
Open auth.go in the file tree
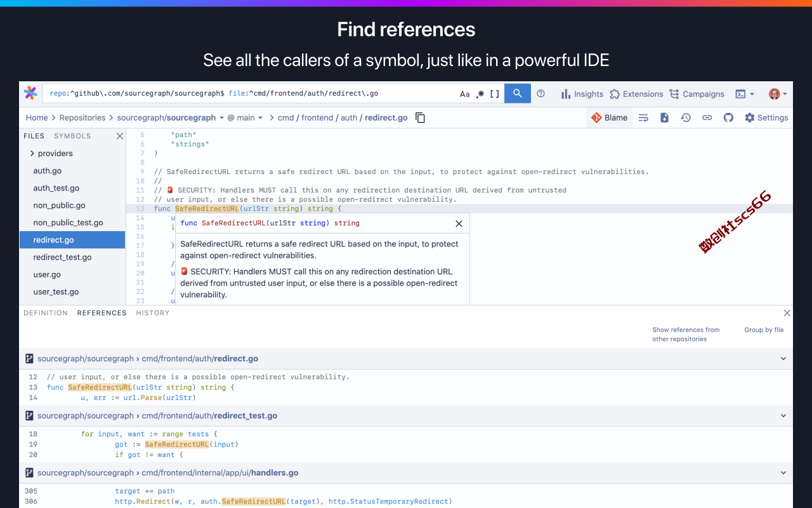(x=48, y=171)
